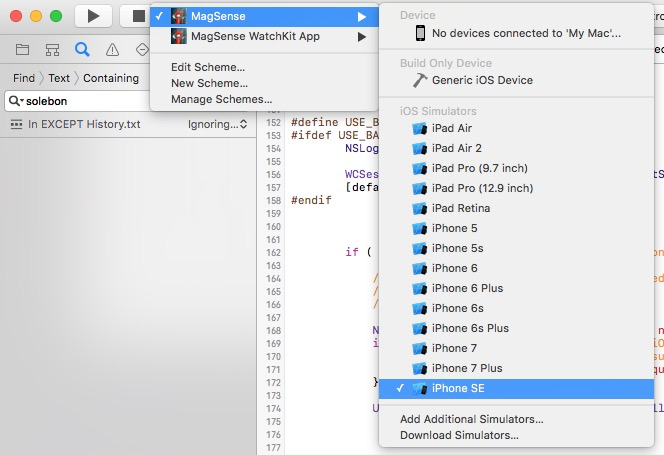
Task: Expand MagSense scheme submenu arrow
Action: point(362,17)
